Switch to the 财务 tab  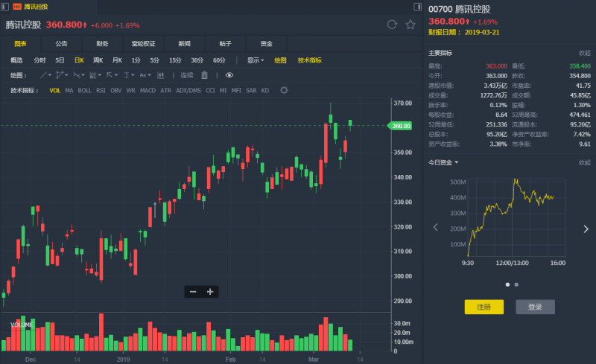pyautogui.click(x=102, y=44)
